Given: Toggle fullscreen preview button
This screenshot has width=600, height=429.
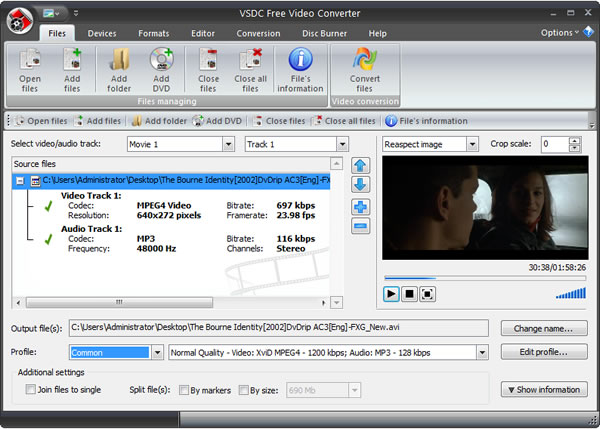Looking at the screenshot, I should (x=427, y=294).
